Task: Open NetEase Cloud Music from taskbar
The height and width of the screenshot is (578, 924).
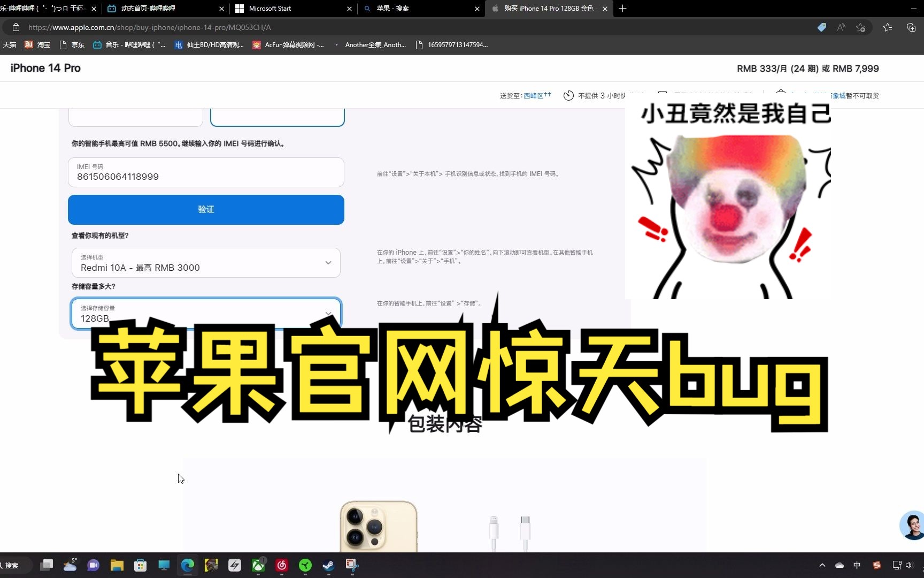Action: coord(282,565)
